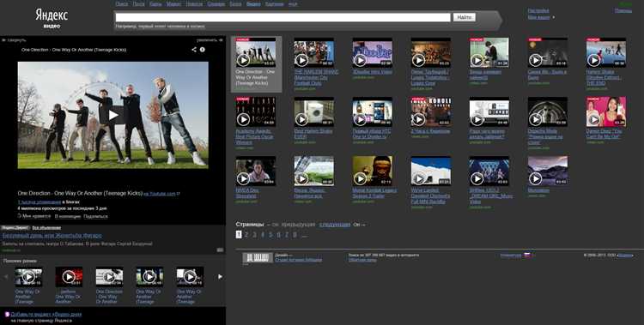Enlarge the player using the увеличить control
Image resolution: width=644 pixels, height=325 pixels.
point(210,40)
